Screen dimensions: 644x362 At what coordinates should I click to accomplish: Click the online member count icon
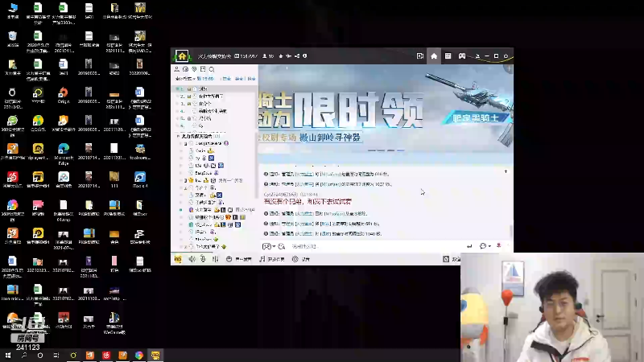(265, 56)
